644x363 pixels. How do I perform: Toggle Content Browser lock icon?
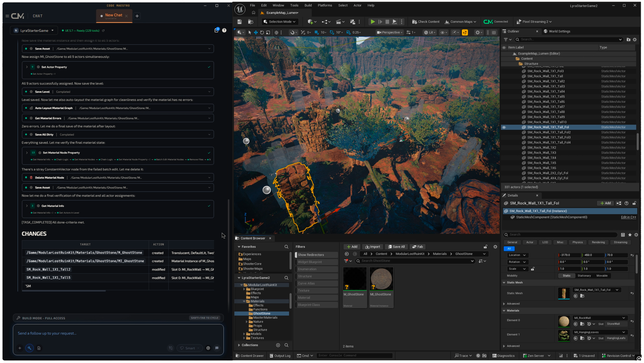[x=485, y=247]
